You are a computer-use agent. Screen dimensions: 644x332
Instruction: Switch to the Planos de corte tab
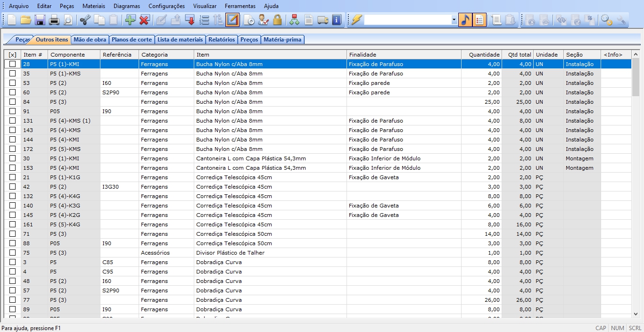point(132,40)
